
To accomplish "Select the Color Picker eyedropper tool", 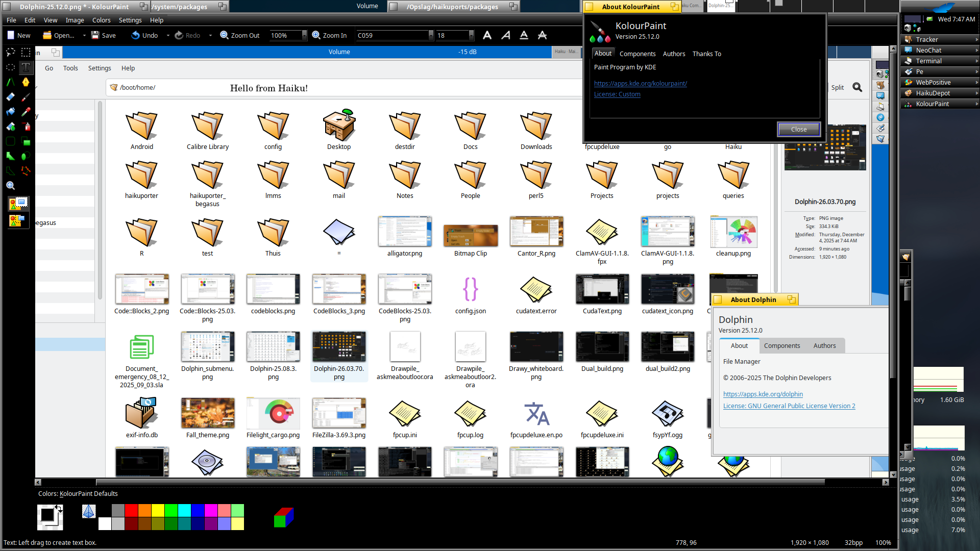I will click(26, 111).
